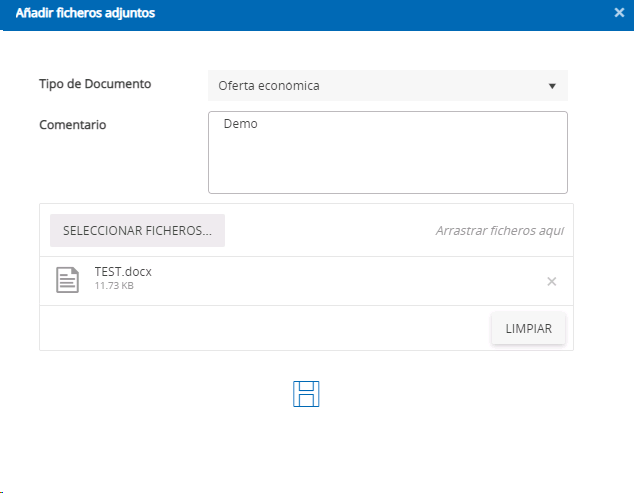Expand the Tipo de Documento dropdown arrow
Screen dimensions: 634x493
[552, 86]
